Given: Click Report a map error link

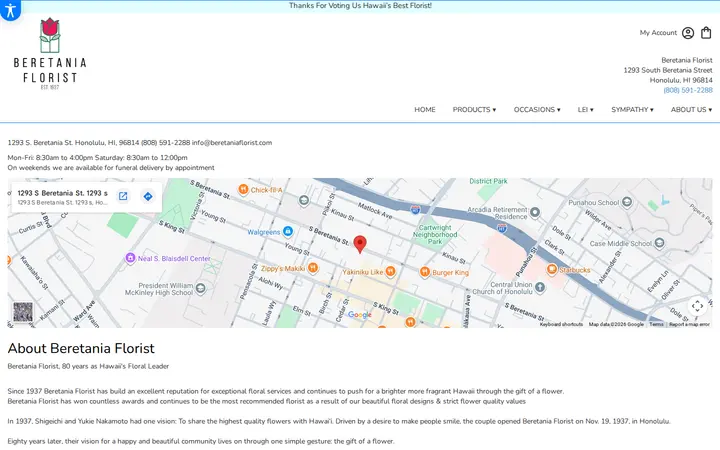Looking at the screenshot, I should 689,324.
